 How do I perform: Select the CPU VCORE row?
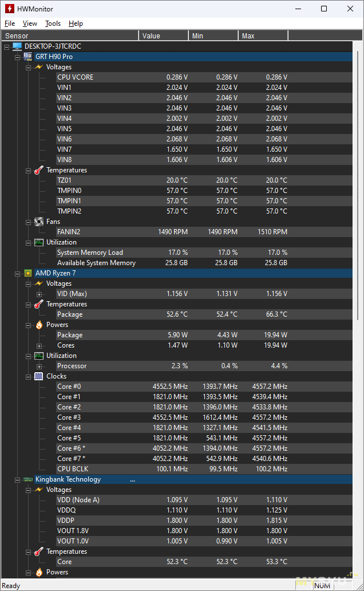(204, 77)
